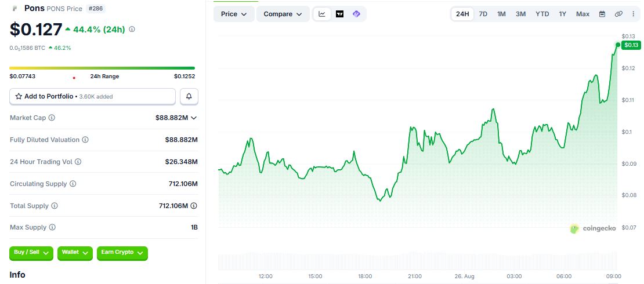
Task: Click the line chart view icon
Action: [323, 14]
